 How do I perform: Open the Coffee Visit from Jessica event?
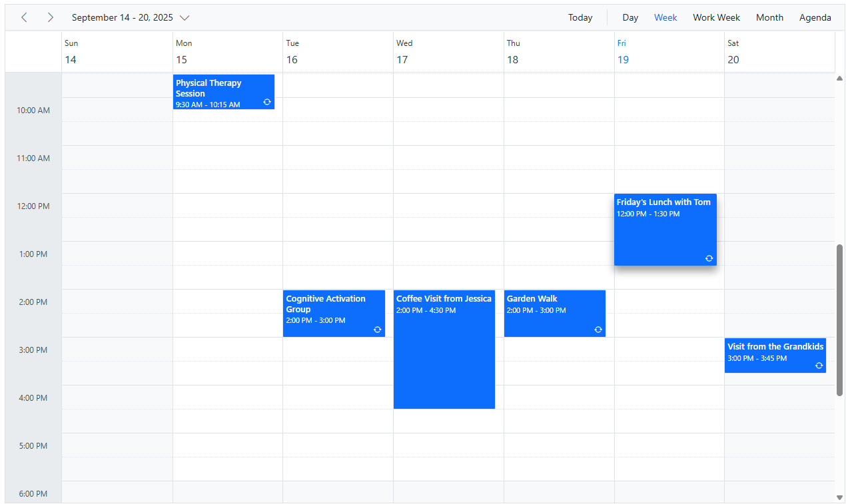pos(444,353)
